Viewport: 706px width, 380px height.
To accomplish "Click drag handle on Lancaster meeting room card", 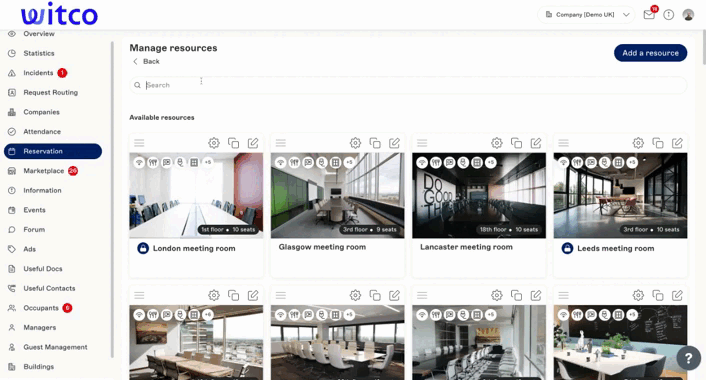I will [422, 143].
